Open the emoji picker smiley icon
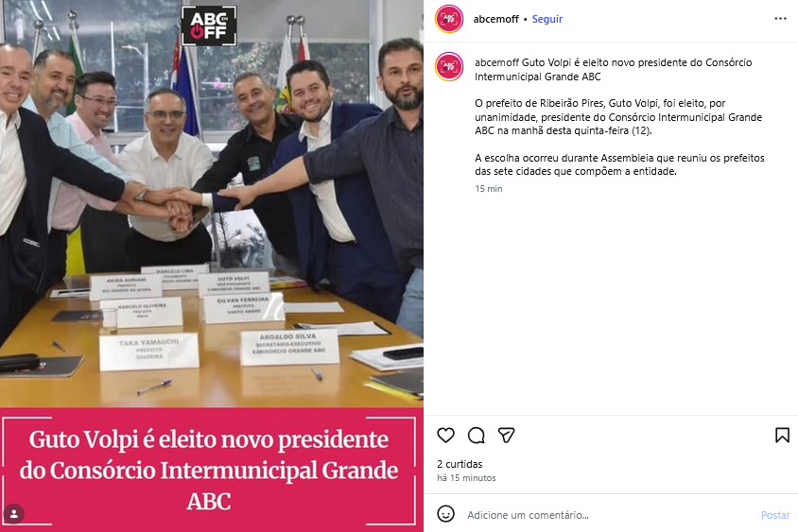798x532 pixels. tap(446, 514)
